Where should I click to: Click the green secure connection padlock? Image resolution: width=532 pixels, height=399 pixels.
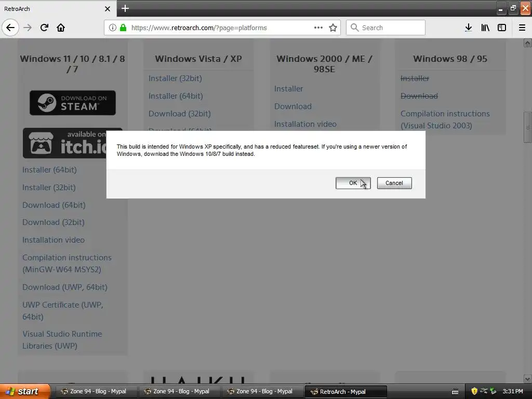pyautogui.click(x=123, y=28)
